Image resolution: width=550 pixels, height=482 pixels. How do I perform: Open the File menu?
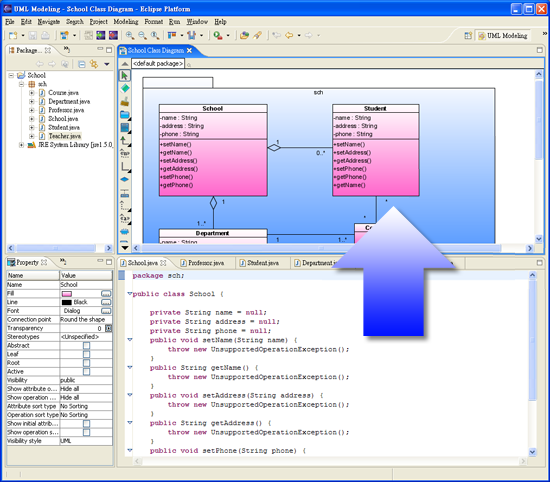(10, 22)
